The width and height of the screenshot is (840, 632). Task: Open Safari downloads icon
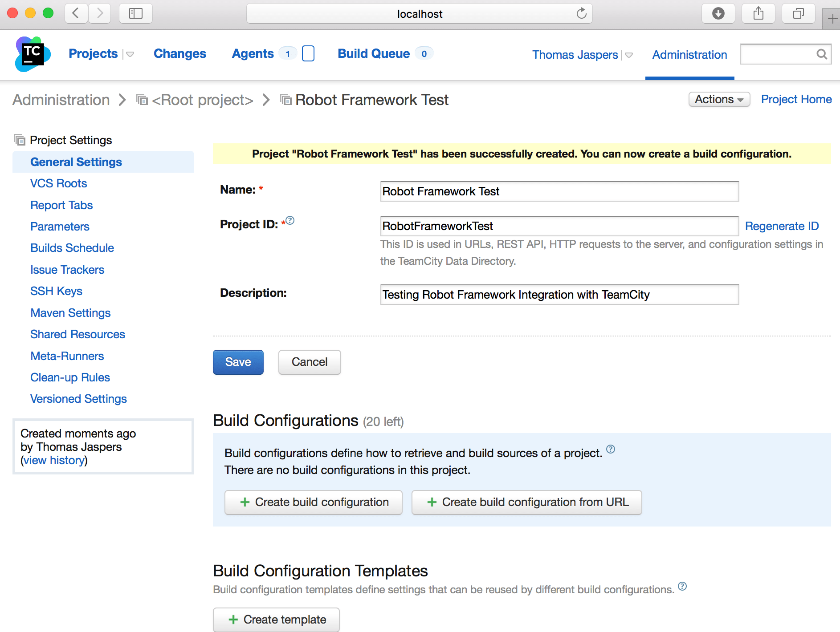[718, 14]
